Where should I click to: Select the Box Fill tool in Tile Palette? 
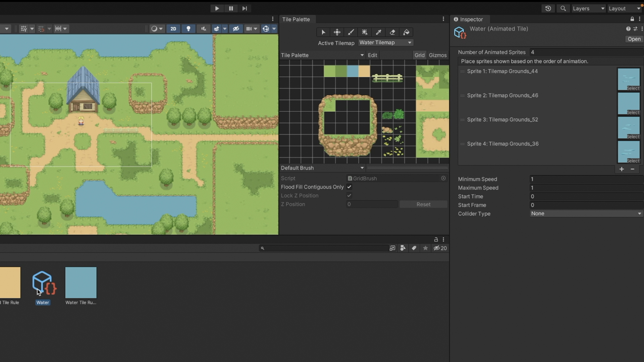pos(365,32)
